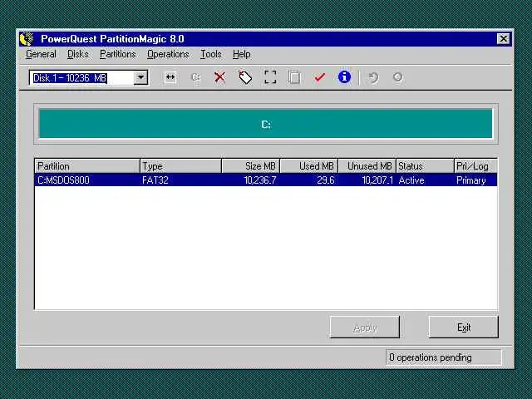Click the Discard all changes icon
Image resolution: width=532 pixels, height=399 pixels.
[x=397, y=77]
